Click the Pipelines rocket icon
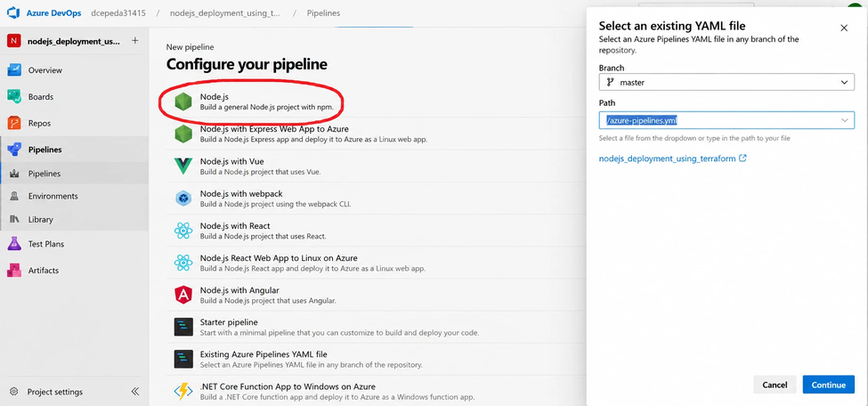 (14, 150)
